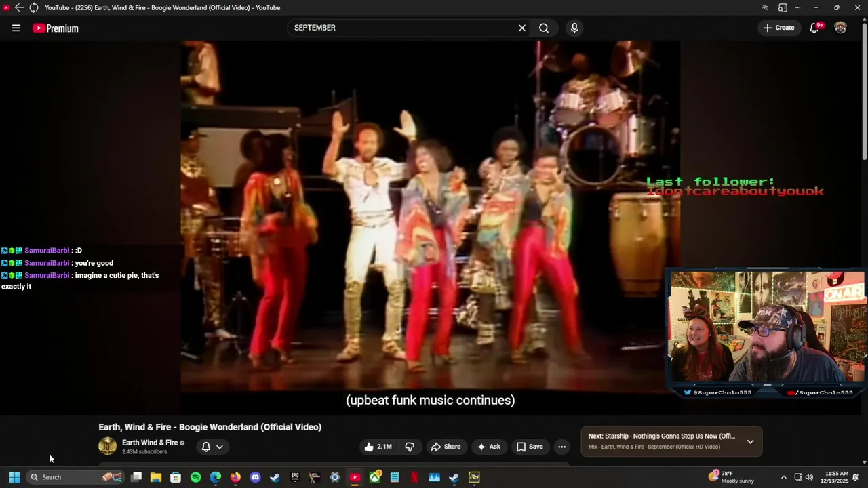Screen dimensions: 868x488
Task: Open the Windows Start menu
Action: 14,477
